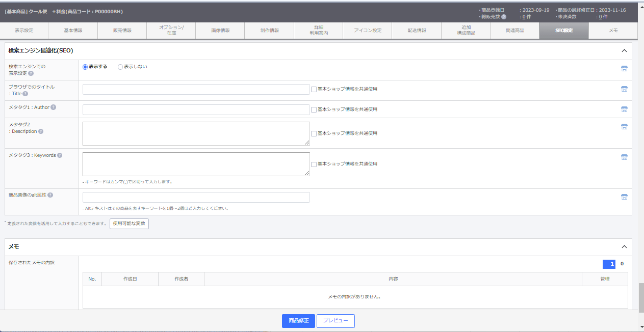Focus the メタタグ1 Author input field
This screenshot has width=644, height=332.
click(196, 109)
